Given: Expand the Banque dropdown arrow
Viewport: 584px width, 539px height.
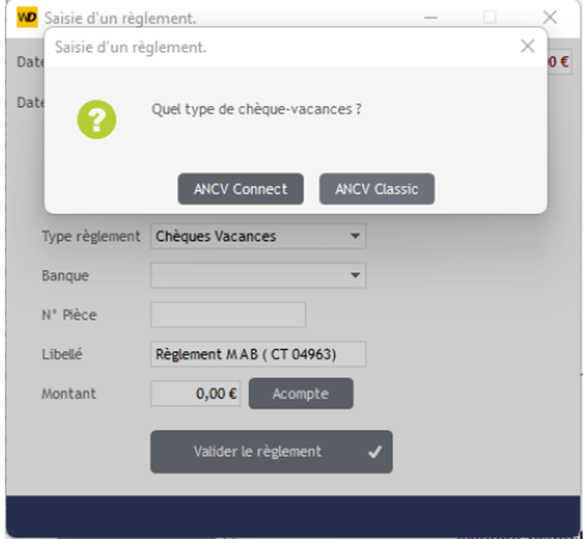Looking at the screenshot, I should [x=355, y=276].
